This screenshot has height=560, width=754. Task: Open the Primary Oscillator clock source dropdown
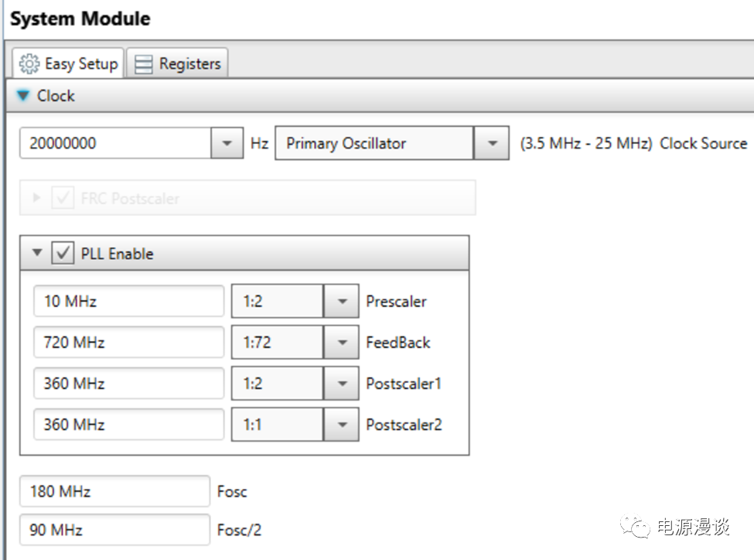coord(492,143)
